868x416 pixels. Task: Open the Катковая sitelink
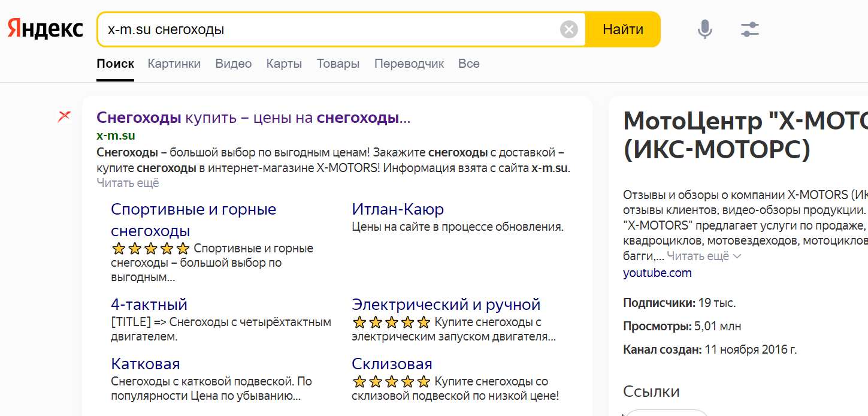coord(146,364)
